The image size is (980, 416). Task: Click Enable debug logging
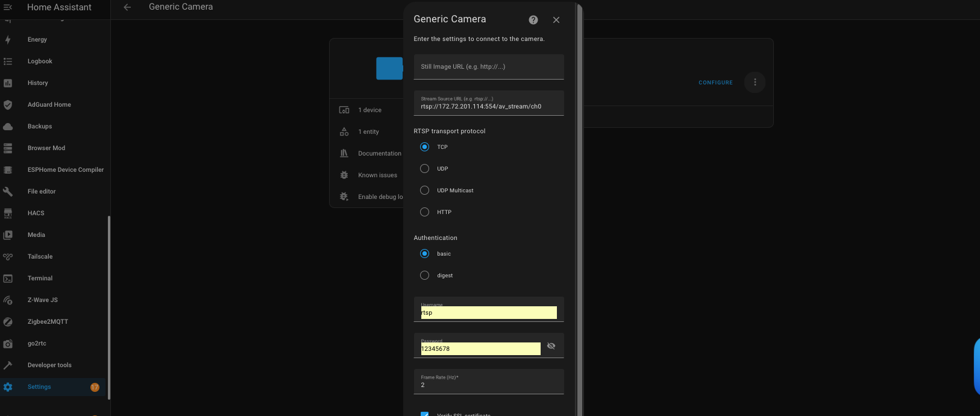(x=380, y=197)
